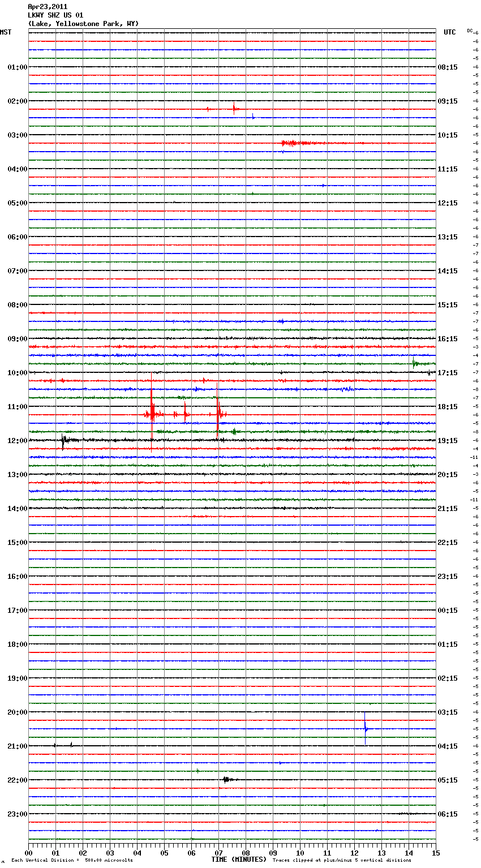Click the tall blue spike below the 20:00 trace
Image resolution: width=481 pixels, height=868 pixels.
366,728
